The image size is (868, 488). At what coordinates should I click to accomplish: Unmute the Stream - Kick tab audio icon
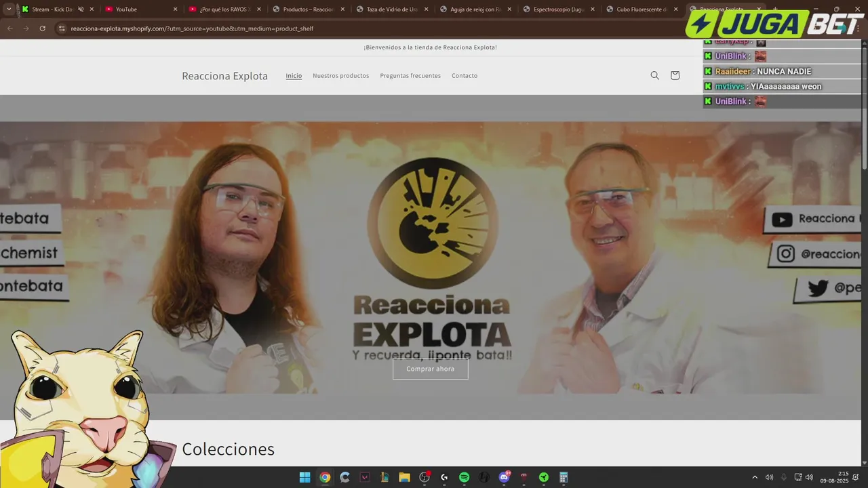[x=81, y=9]
